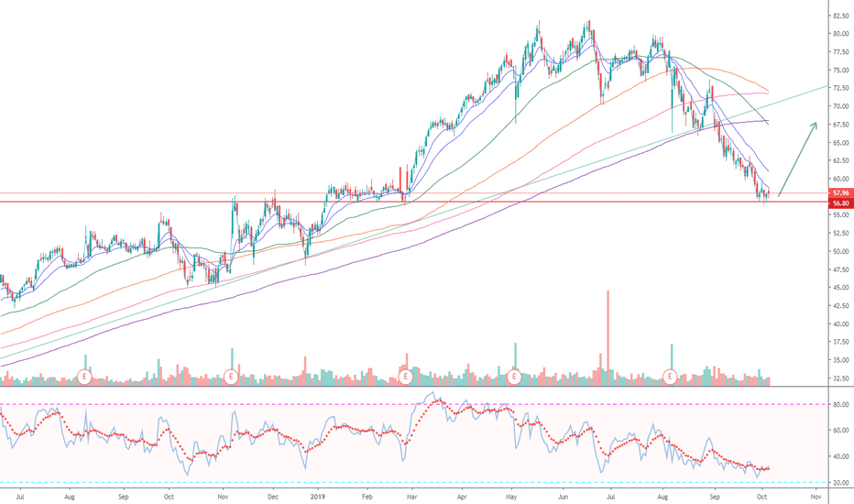Click the Apr label on the time axis
Viewport: 854px width, 504px height.
(x=462, y=497)
